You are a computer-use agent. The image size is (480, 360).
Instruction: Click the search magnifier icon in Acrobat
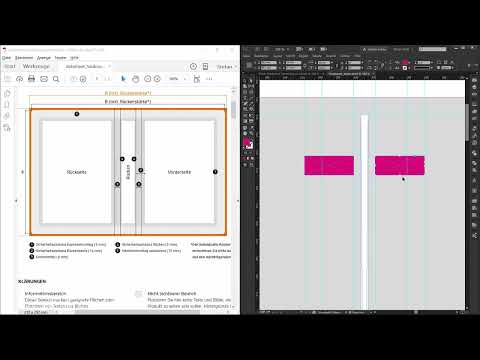pos(56,79)
